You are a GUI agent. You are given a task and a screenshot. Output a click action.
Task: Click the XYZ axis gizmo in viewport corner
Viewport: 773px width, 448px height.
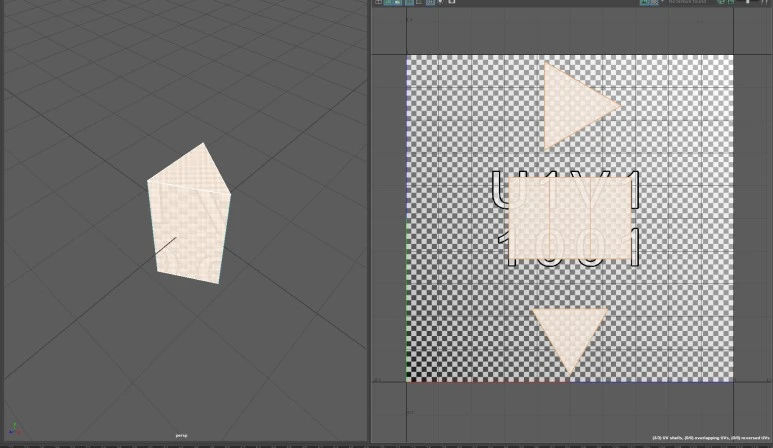point(15,429)
